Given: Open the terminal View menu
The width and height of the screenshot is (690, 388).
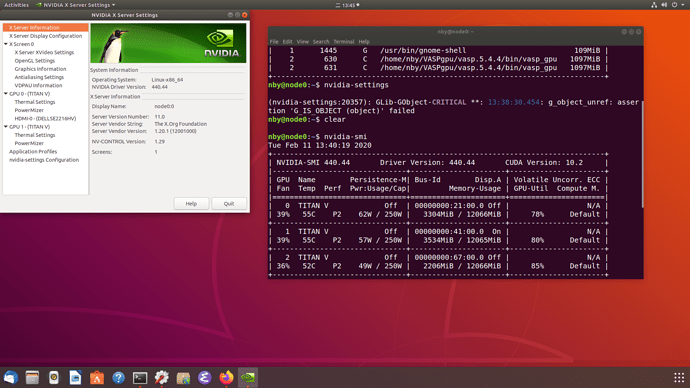Looking at the screenshot, I should pos(302,41).
